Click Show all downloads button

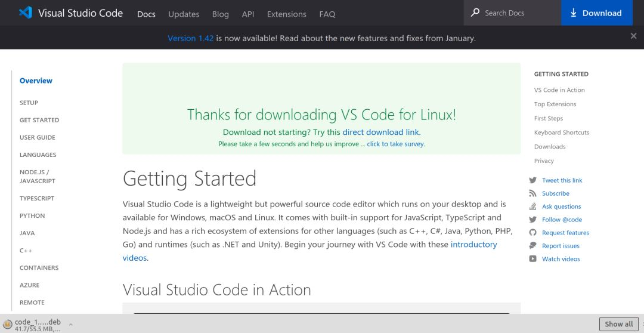(x=619, y=324)
